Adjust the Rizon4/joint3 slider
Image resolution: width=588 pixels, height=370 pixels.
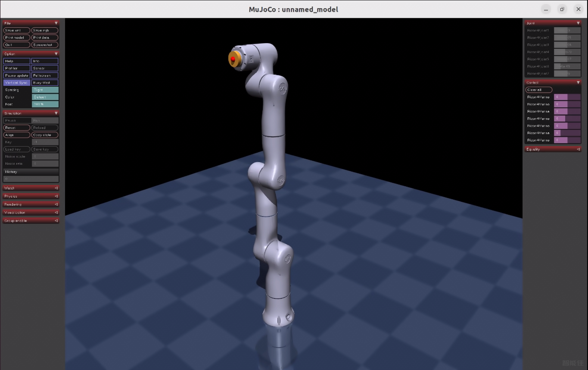[x=567, y=45]
